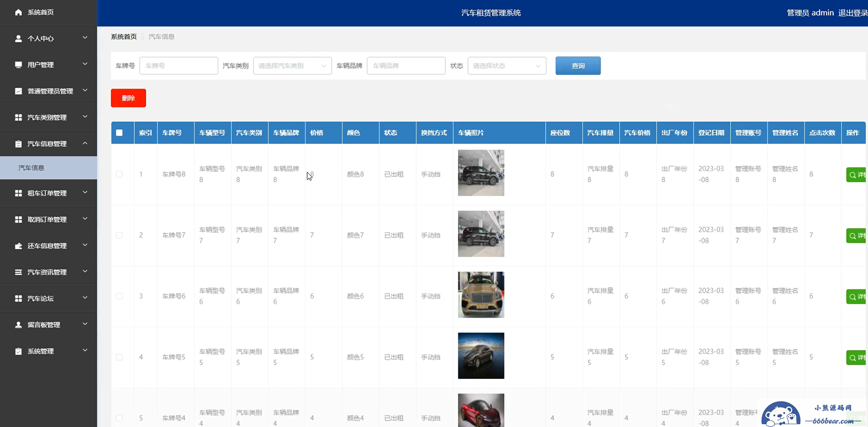The width and height of the screenshot is (868, 427).
Task: Click the green 详情 button for 车牌号7
Action: pyautogui.click(x=856, y=235)
